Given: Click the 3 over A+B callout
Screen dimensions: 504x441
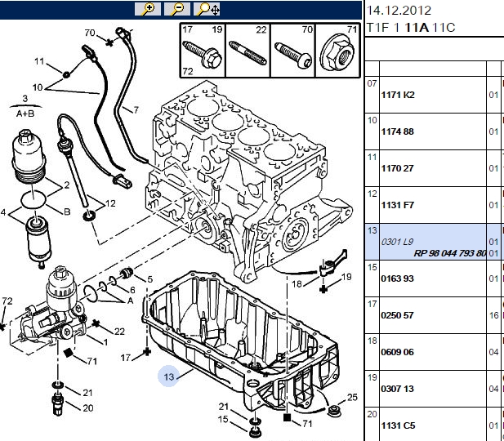Looking at the screenshot, I should coord(25,106).
